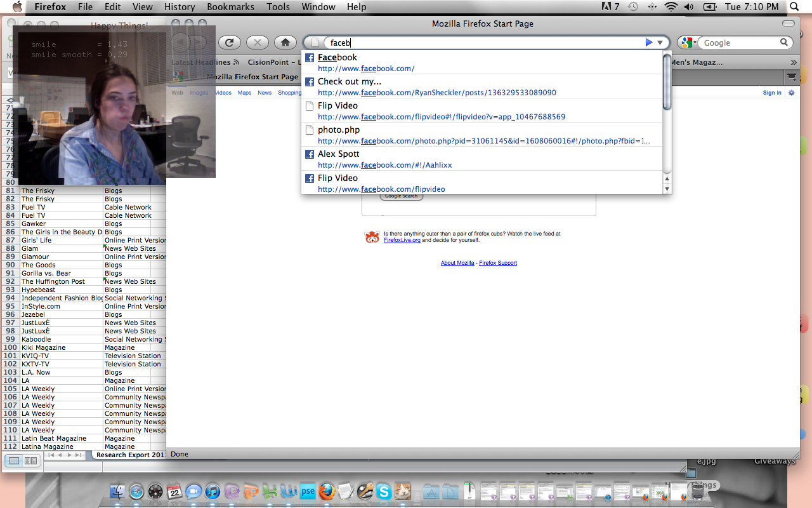The width and height of the screenshot is (812, 508).
Task: Click the blue Go arrow in address bar
Action: click(648, 43)
